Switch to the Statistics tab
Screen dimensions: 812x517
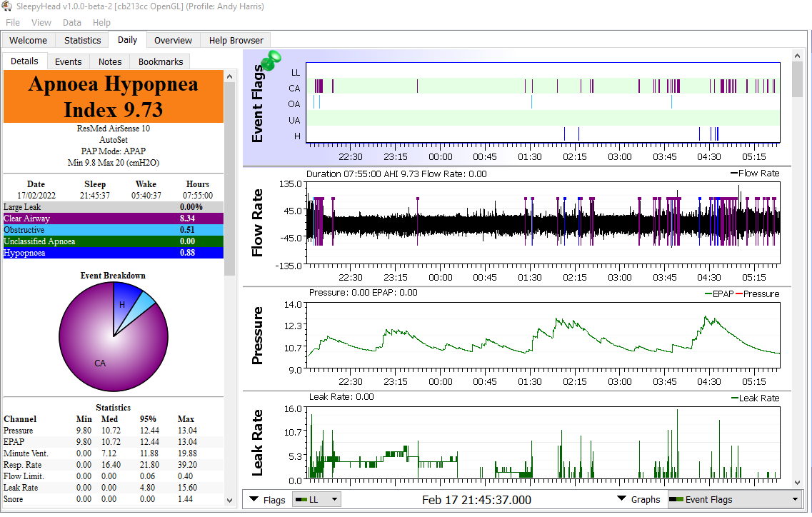[82, 40]
